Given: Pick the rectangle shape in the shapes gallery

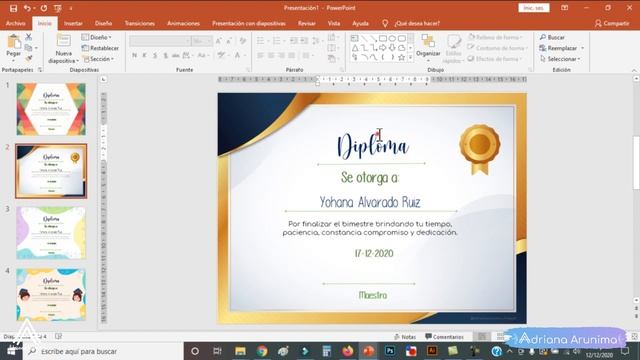Looking at the screenshot, I should [x=382, y=38].
